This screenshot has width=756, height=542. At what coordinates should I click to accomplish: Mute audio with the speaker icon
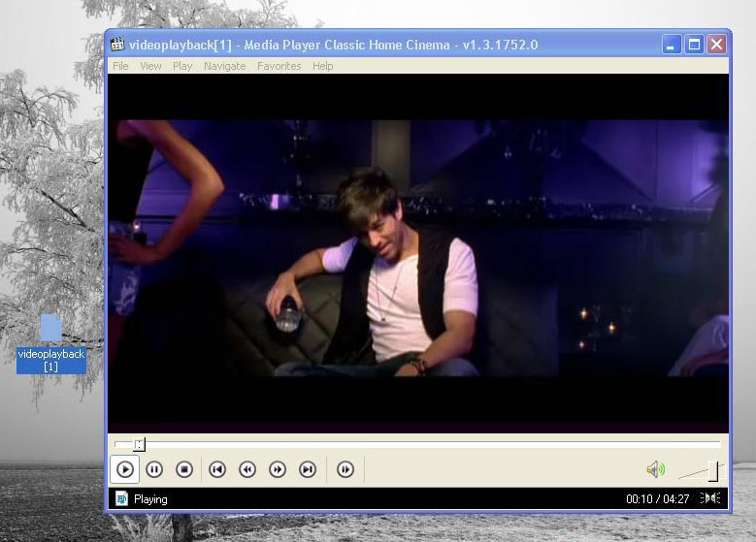coord(656,469)
